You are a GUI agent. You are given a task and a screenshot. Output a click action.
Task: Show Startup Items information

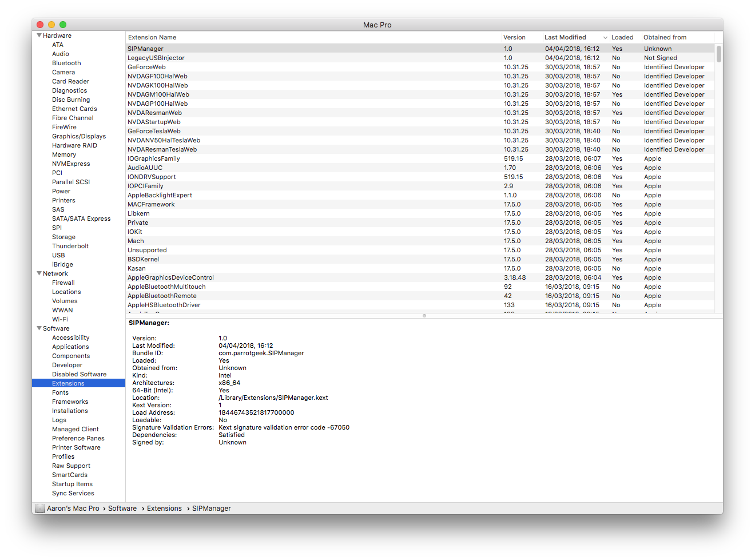(72, 484)
